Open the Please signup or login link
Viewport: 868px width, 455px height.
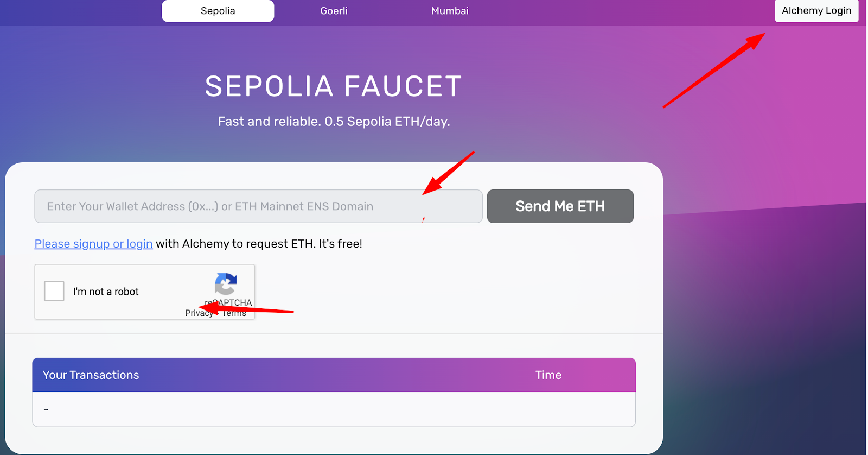pos(94,244)
